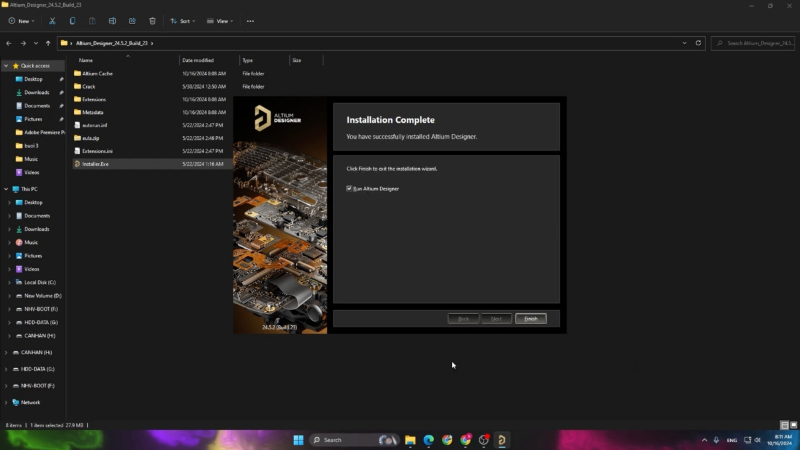Expand Local Disk (C:) in the tree
This screenshot has height=450, width=800.
tap(9, 282)
